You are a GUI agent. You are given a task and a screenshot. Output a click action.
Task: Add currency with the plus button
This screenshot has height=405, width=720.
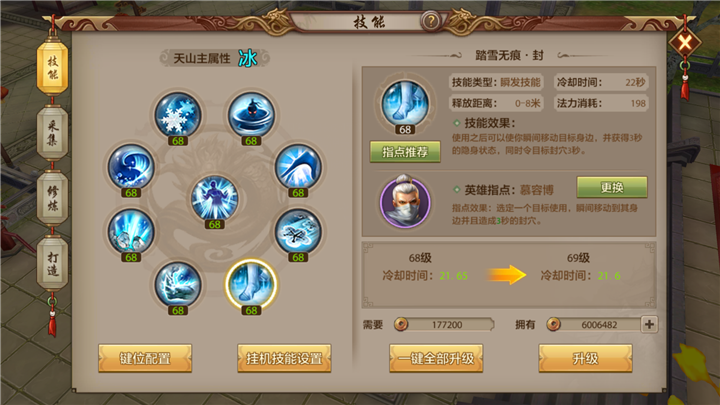coord(649,324)
